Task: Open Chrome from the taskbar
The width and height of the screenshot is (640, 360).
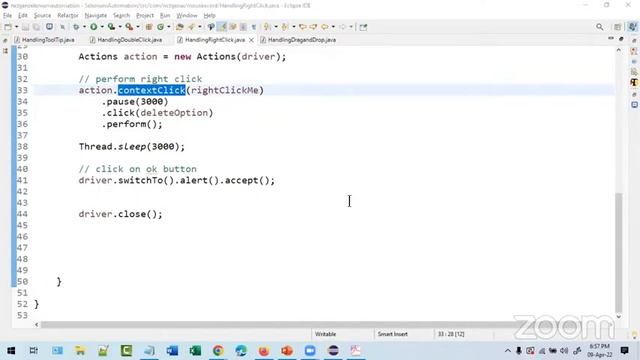Action: click(218, 350)
